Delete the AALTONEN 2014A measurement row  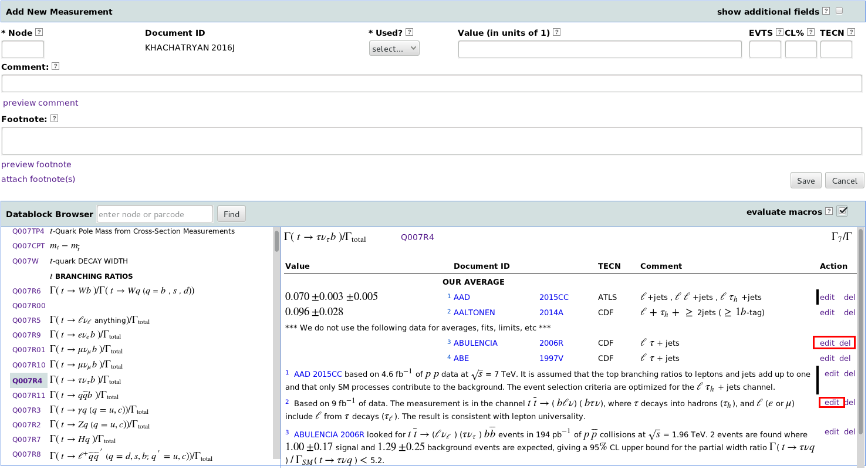[x=849, y=312]
